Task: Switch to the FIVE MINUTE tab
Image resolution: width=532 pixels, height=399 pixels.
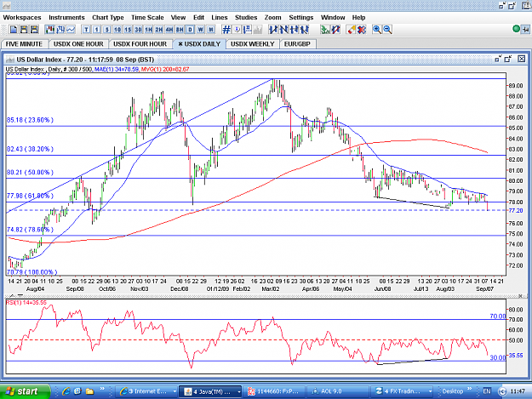Action: (24, 44)
